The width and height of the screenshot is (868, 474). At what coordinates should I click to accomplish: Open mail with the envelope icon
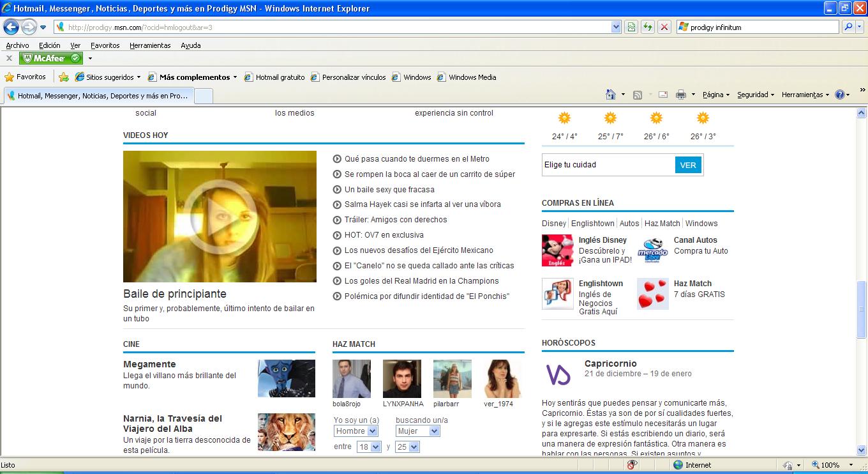pyautogui.click(x=662, y=94)
